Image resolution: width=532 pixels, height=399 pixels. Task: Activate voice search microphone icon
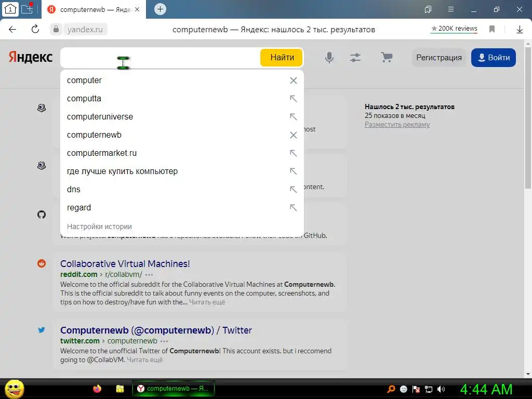[x=329, y=58]
